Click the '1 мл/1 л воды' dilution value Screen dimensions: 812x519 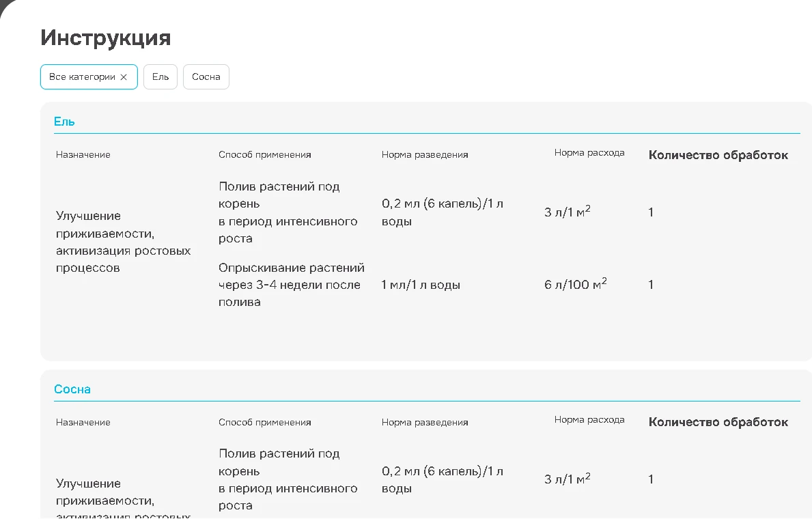click(421, 285)
